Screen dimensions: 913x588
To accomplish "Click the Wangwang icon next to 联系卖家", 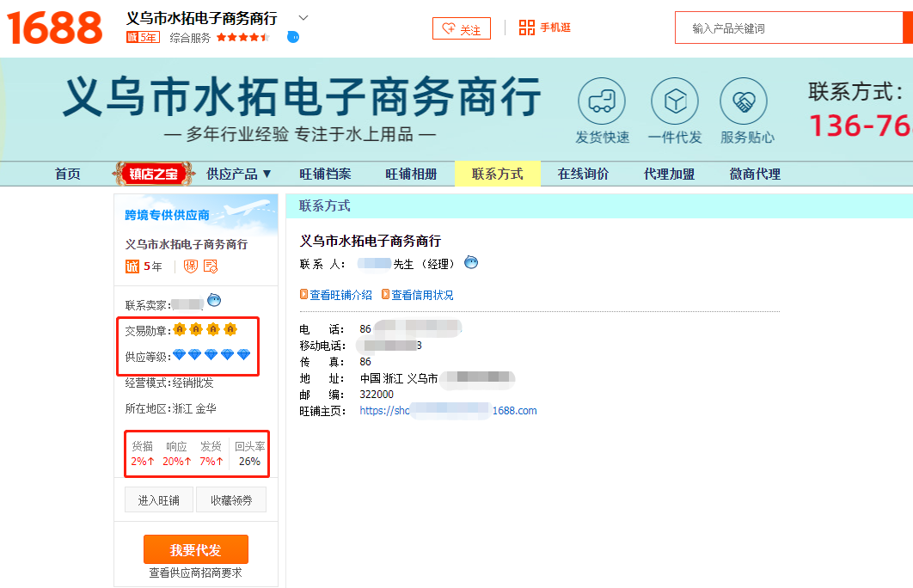I will pyautogui.click(x=214, y=300).
